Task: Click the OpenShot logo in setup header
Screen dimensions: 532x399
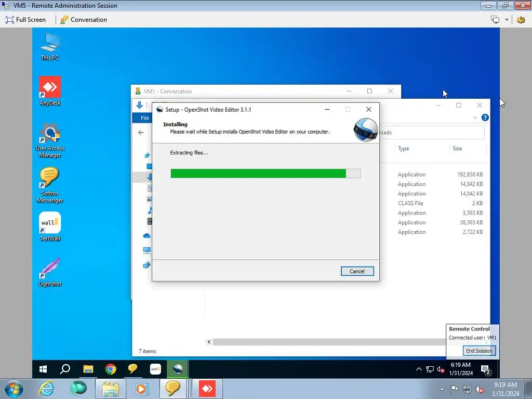Action: coord(366,129)
